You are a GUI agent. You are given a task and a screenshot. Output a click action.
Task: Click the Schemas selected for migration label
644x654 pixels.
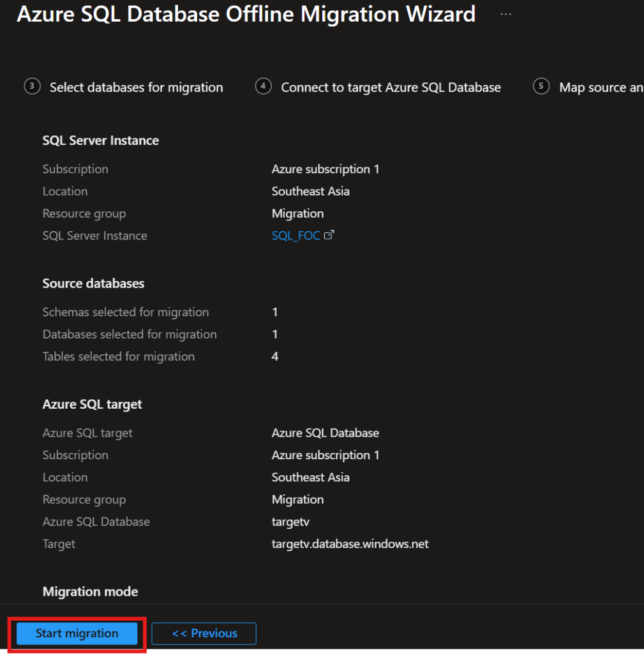[126, 312]
